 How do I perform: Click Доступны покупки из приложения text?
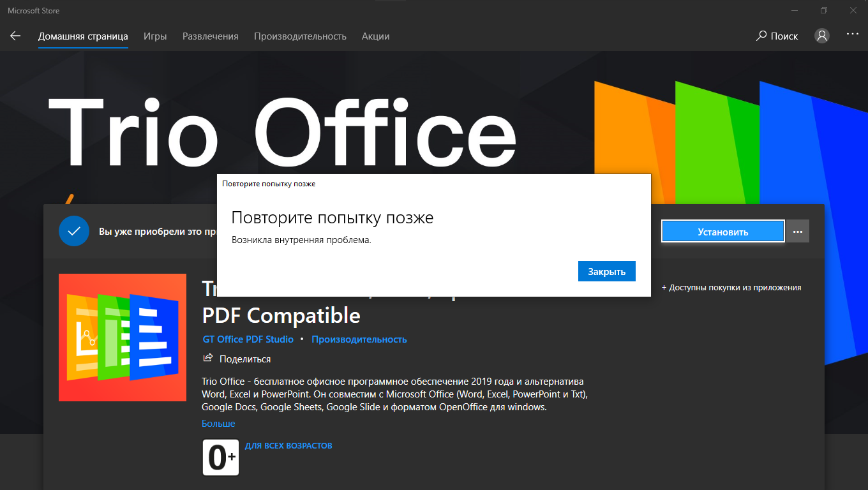coord(731,288)
